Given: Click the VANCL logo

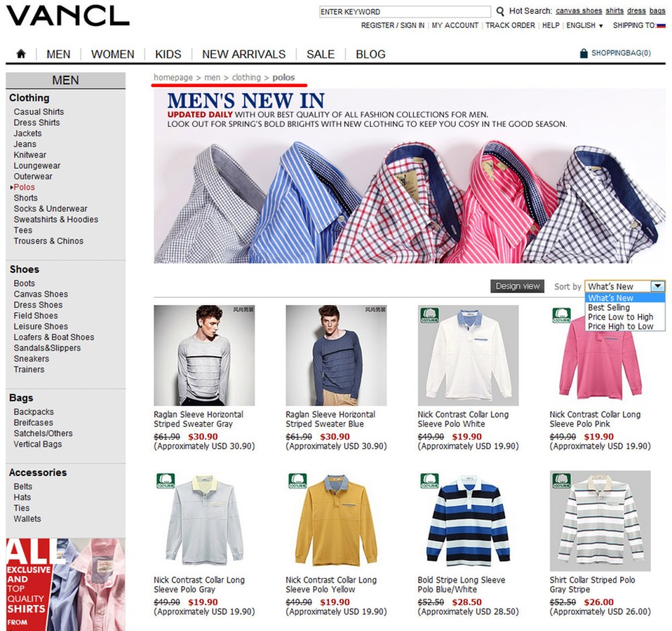Looking at the screenshot, I should [x=68, y=16].
